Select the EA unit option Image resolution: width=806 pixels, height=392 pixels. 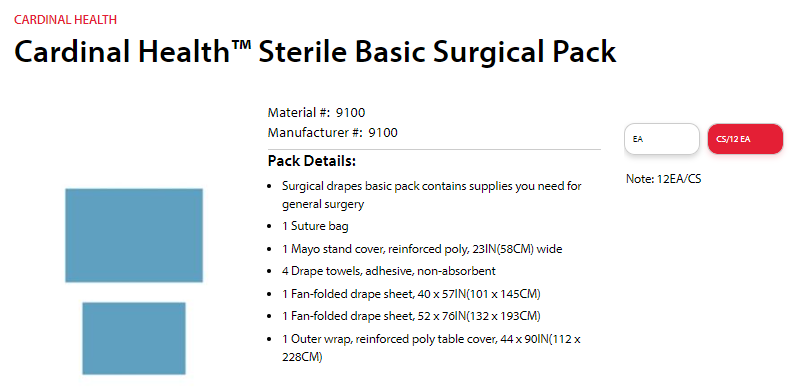coord(662,139)
